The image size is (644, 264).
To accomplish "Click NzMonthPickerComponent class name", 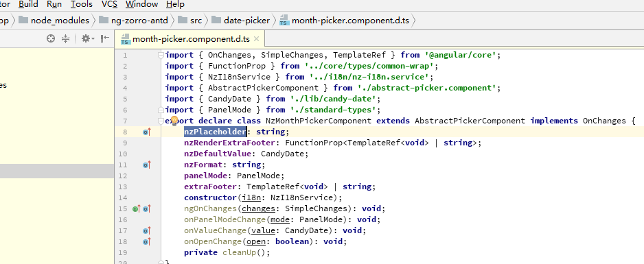I will (x=319, y=121).
